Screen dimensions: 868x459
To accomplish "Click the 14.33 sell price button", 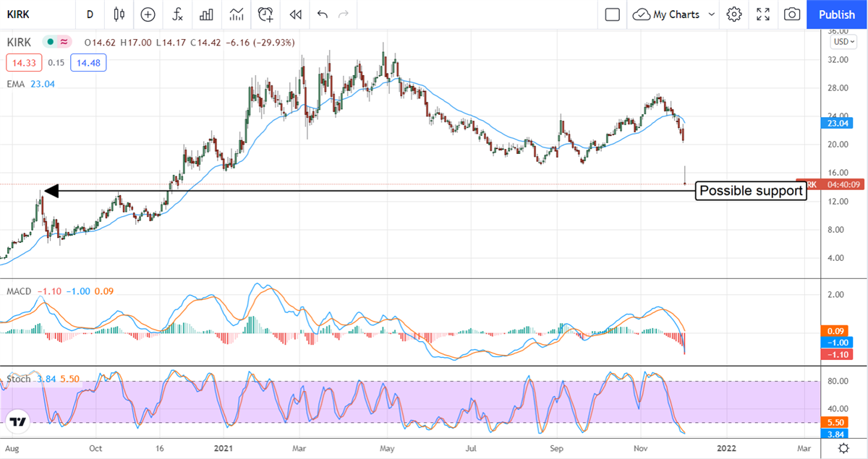I will (25, 63).
